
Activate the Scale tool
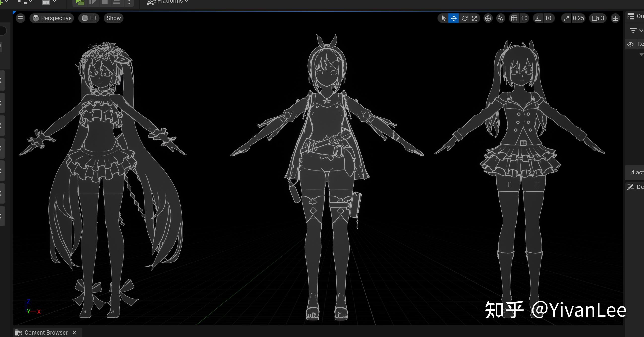(475, 18)
